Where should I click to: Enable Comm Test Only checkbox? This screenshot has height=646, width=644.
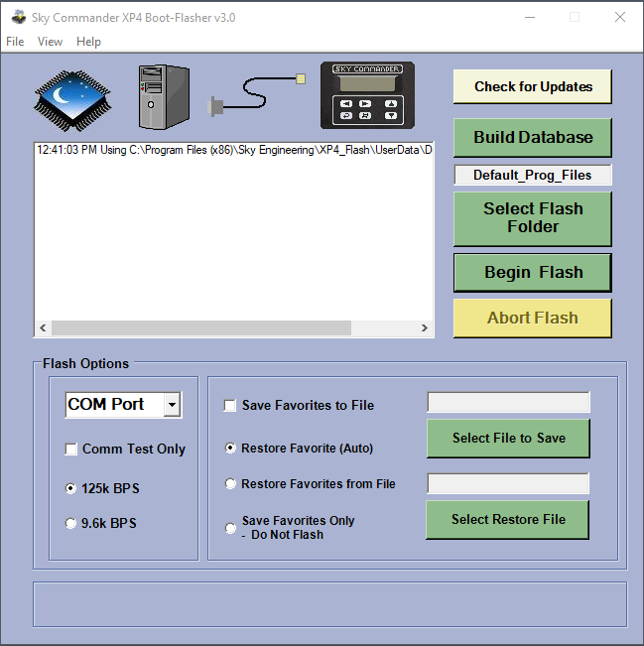tap(70, 449)
